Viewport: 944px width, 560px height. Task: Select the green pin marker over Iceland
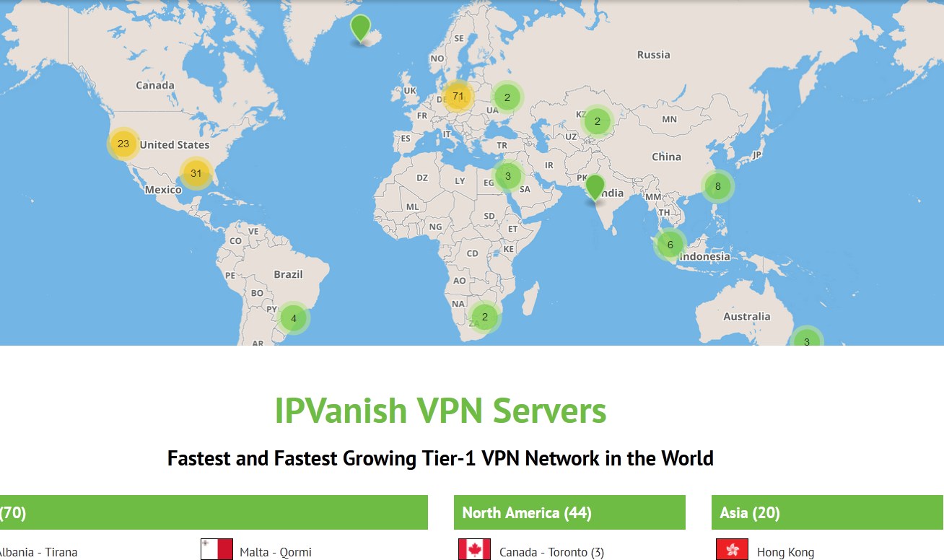pos(360,28)
